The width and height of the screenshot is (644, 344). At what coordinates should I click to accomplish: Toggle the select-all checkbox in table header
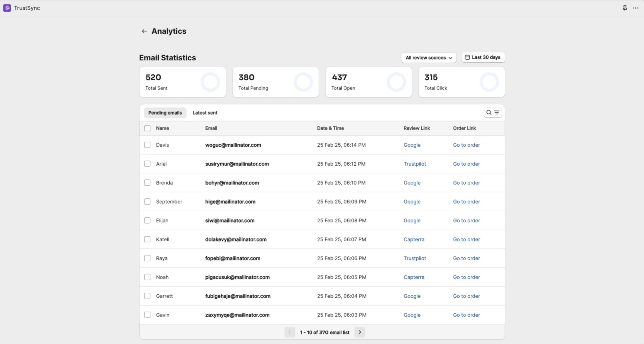tap(147, 128)
